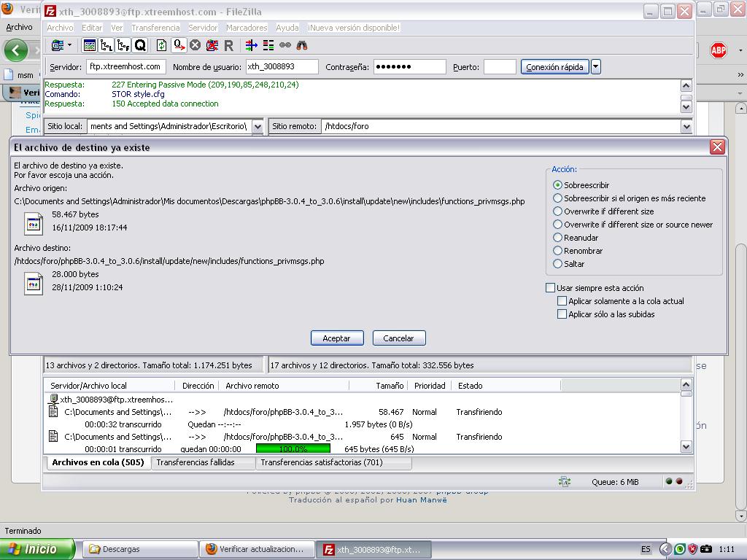Check 'Aplicar solamente a la cola actual'
This screenshot has width=747, height=560.
point(562,301)
